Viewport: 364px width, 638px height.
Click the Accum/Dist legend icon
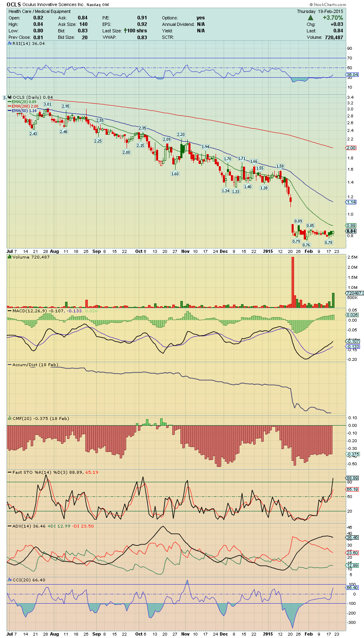tap(10, 365)
